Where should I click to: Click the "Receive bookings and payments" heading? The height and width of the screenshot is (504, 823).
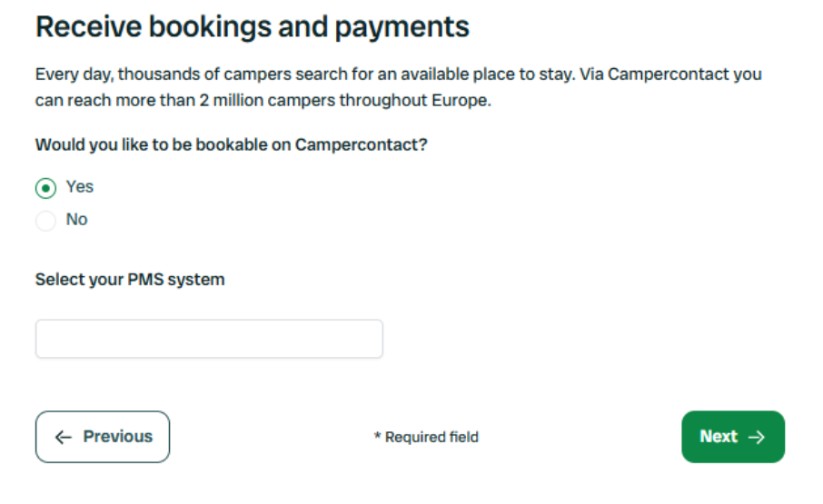253,27
